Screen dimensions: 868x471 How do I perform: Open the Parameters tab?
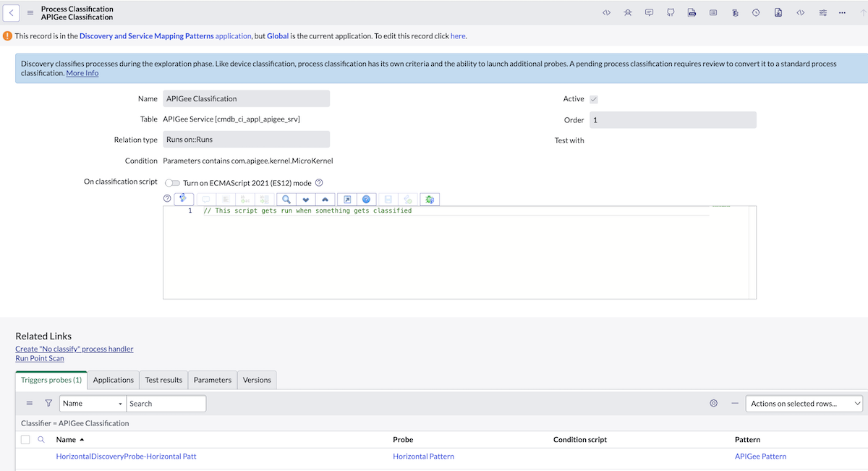(x=213, y=380)
